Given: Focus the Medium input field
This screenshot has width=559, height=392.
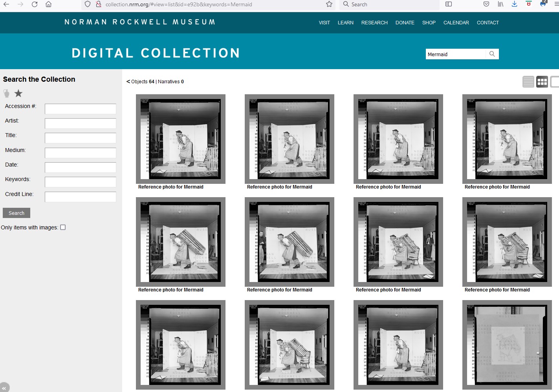Looking at the screenshot, I should 81,153.
